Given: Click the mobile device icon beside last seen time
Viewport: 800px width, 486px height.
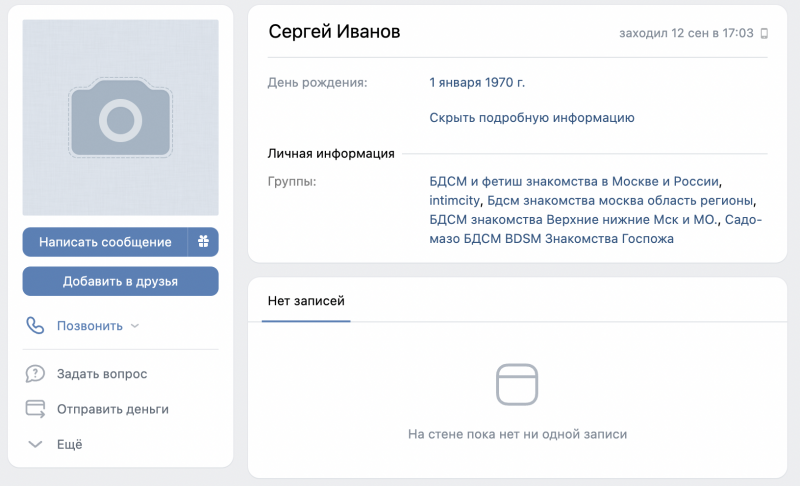Looking at the screenshot, I should [764, 34].
